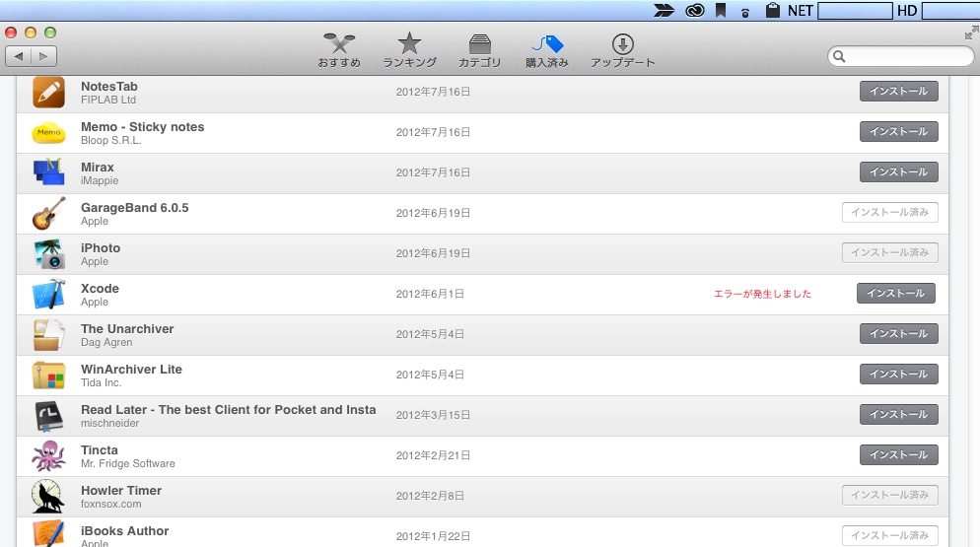Viewport: 980px width, 547px height.
Task: Click the double-arrow menu bar icon
Action: [664, 11]
